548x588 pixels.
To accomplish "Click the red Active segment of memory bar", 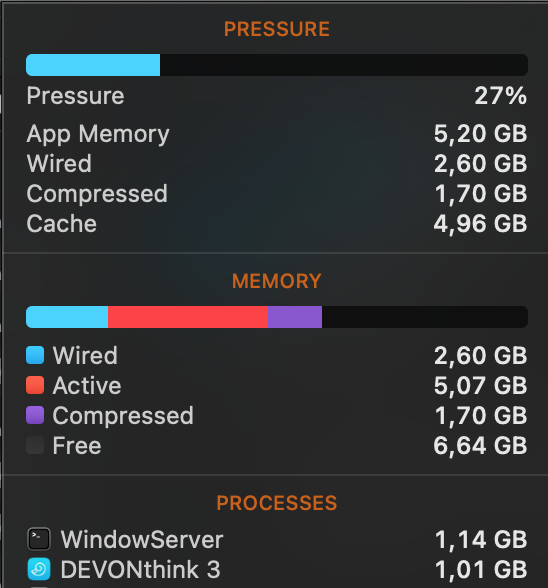I will coord(188,317).
